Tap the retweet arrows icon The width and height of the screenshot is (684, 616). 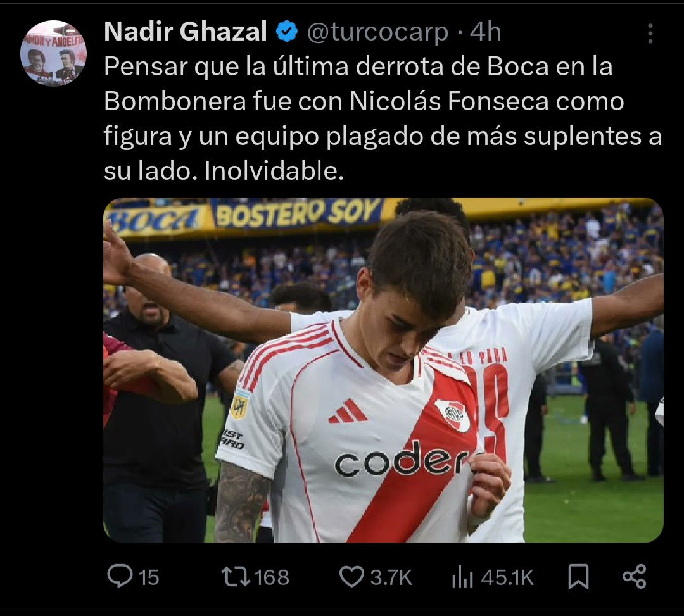236,576
